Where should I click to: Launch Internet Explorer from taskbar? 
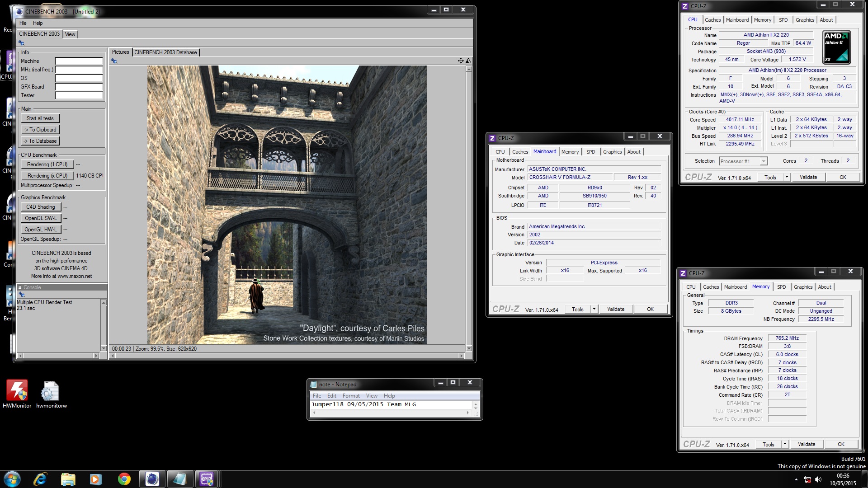pos(40,479)
